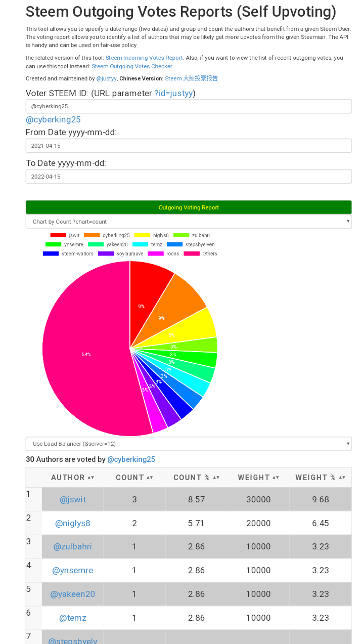Viewport: 364px width, 644px height.
Task: Open the @temz author link
Action: coord(73,618)
